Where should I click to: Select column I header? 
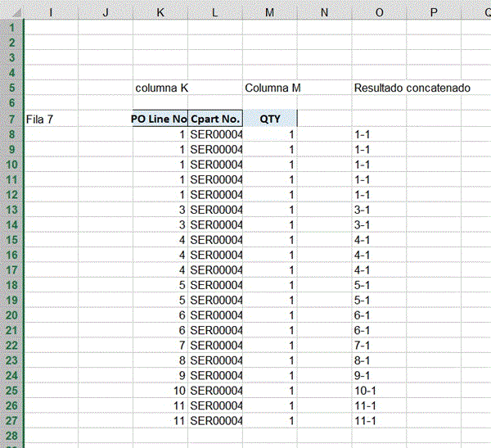click(x=51, y=11)
